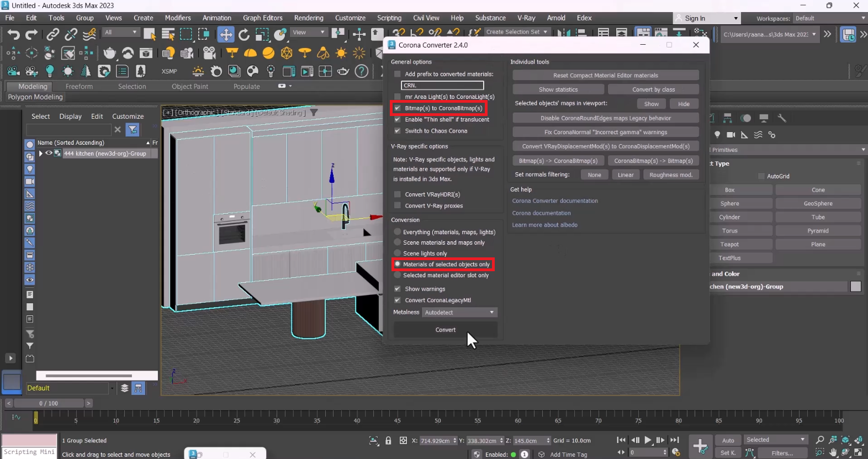This screenshot has height=459, width=868.
Task: Click the Set Keys plus icon
Action: (x=700, y=446)
